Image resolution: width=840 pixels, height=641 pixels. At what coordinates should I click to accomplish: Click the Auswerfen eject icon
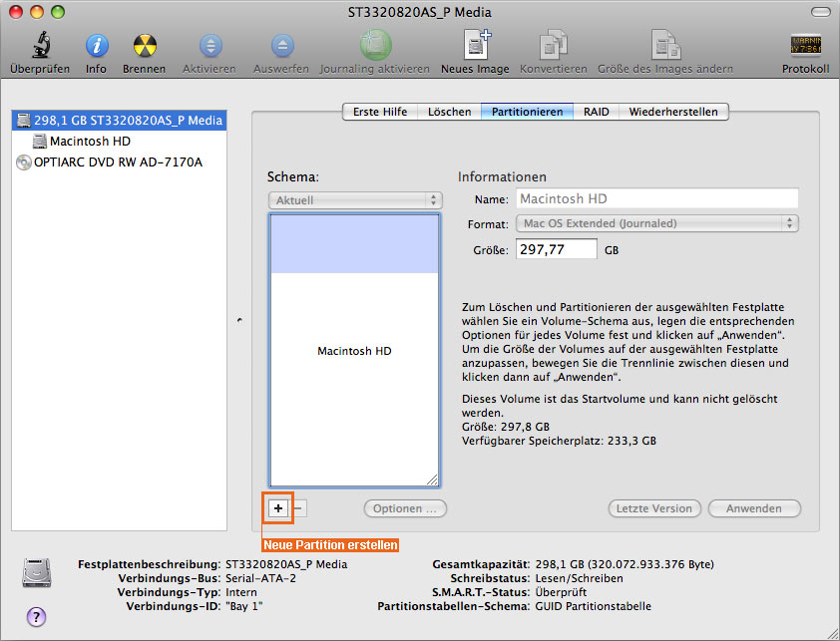[282, 46]
